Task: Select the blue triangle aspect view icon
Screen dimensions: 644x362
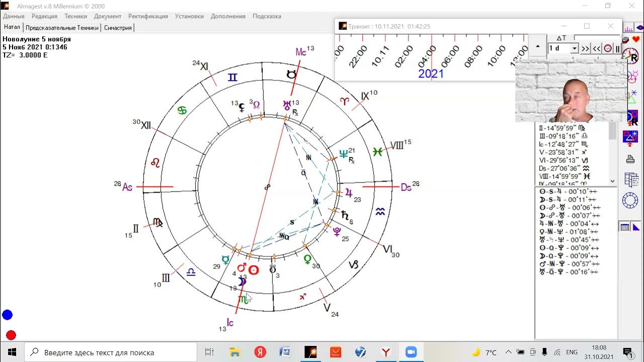Action: (x=636, y=227)
